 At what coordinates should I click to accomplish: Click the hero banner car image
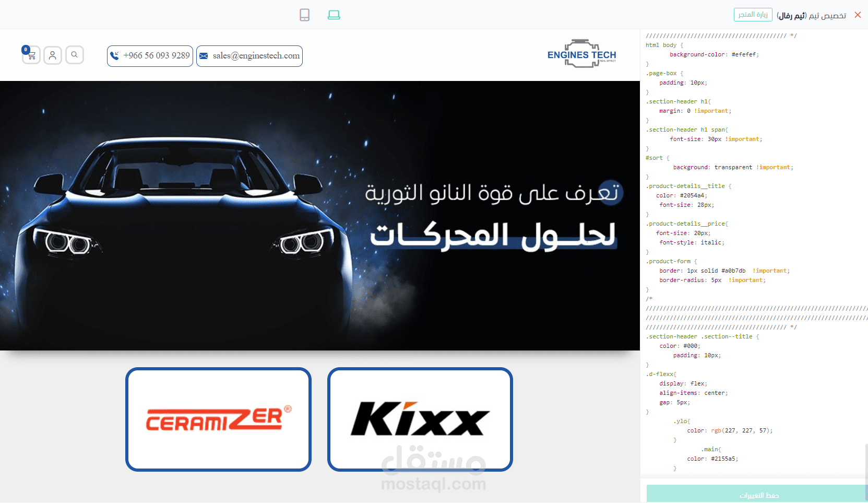click(319, 215)
